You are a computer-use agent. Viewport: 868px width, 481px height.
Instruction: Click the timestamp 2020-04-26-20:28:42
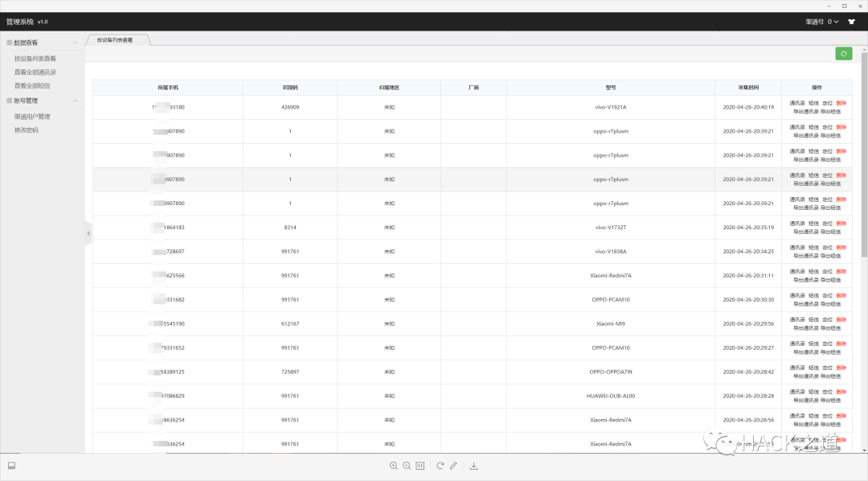(x=748, y=372)
